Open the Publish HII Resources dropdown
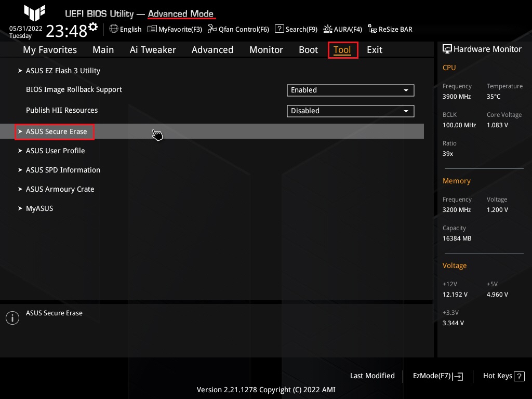Viewport: 532px width, 399px height. click(351, 111)
